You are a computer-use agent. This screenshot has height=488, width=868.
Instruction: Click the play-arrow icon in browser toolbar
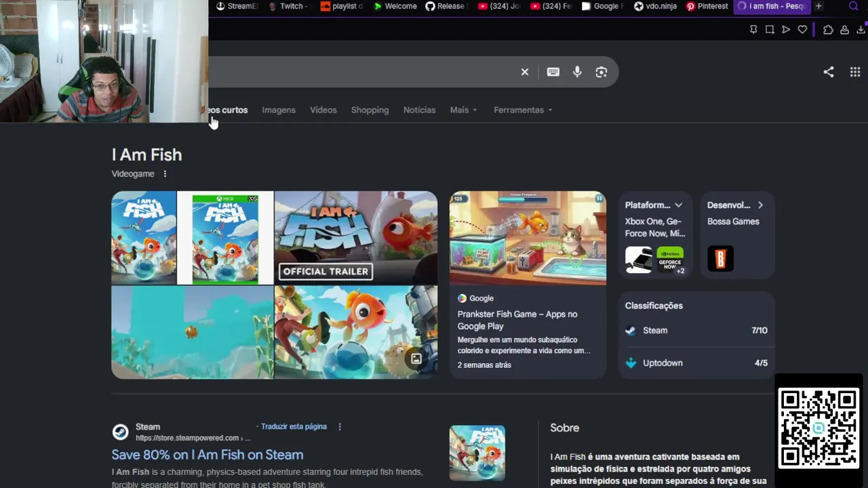click(x=786, y=30)
